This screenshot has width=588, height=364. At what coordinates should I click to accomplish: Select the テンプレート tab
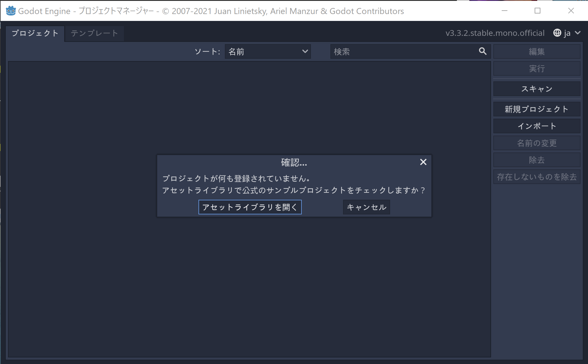click(x=94, y=33)
